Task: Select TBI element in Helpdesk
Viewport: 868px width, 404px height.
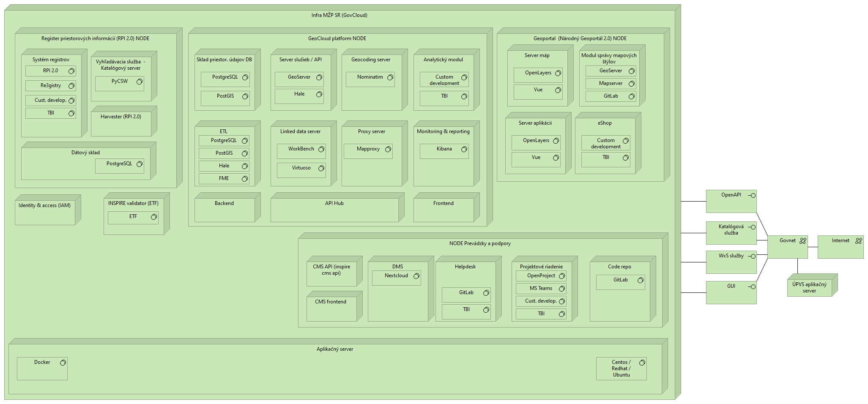Action: [466, 311]
